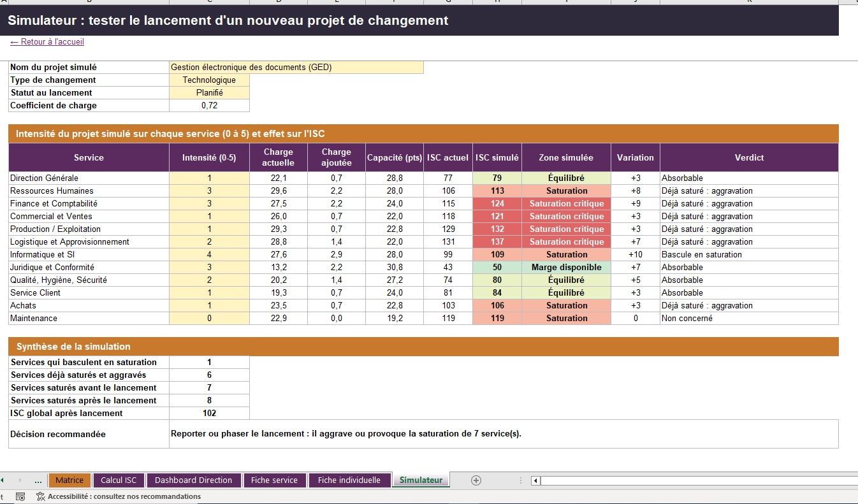Edit intensity value 4 for Informatique et SI
Screen dimensions: 858x504
[209, 255]
